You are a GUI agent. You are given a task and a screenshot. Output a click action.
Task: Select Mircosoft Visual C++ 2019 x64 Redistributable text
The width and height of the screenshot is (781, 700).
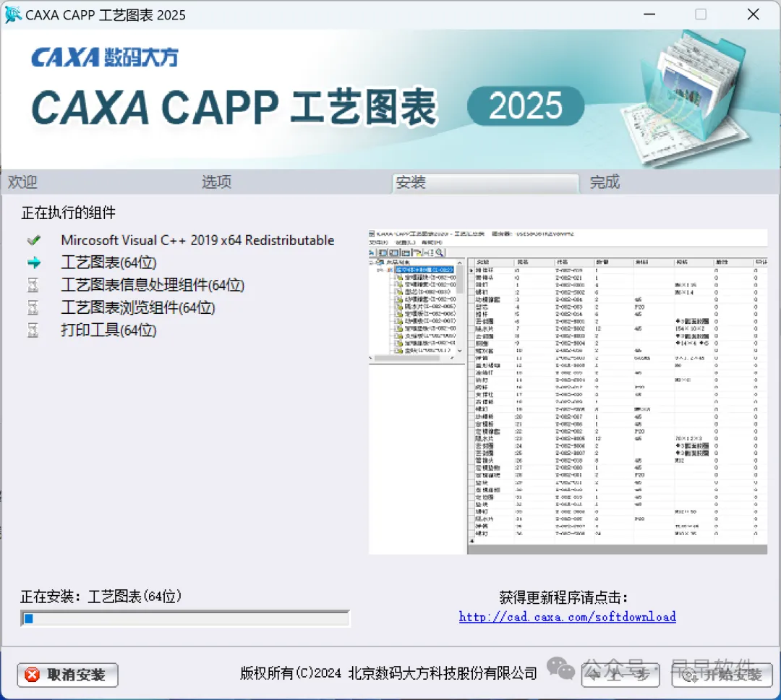[x=197, y=240]
